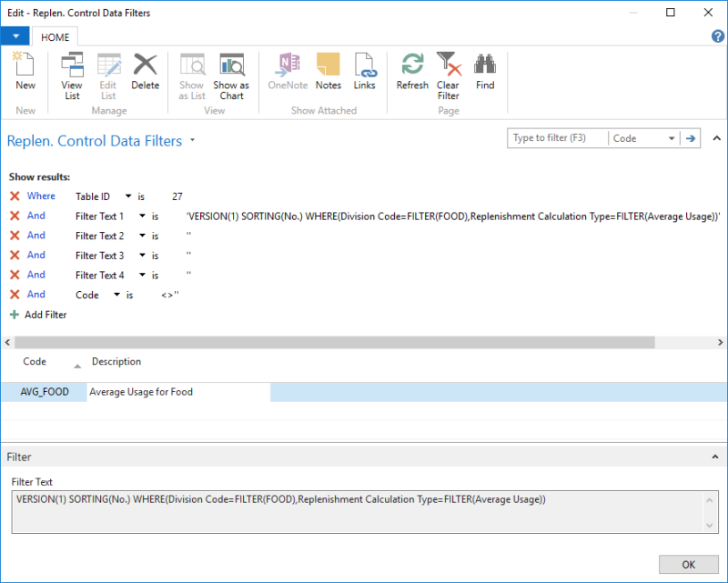Open View List in ribbon
This screenshot has height=583, width=728.
tap(72, 76)
